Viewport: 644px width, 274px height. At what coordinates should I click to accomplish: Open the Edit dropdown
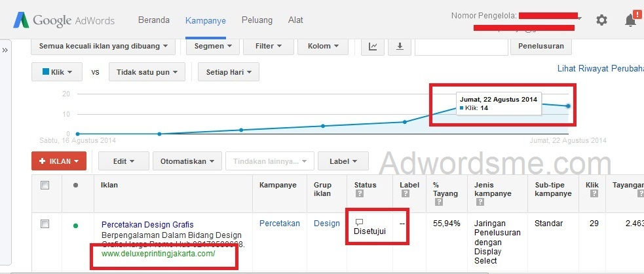[x=124, y=161]
